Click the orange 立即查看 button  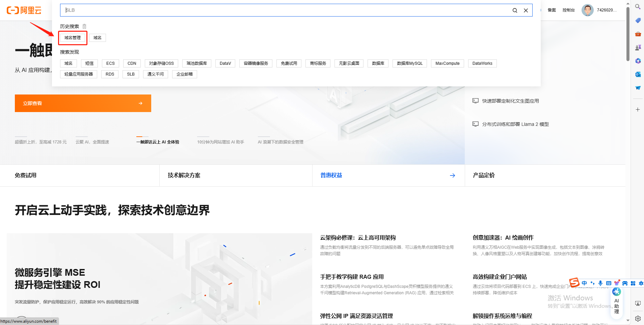83,103
